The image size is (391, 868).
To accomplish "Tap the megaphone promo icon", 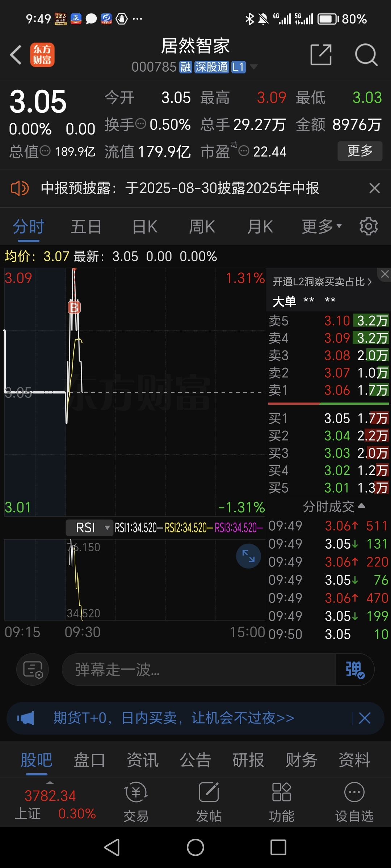I will tap(26, 718).
